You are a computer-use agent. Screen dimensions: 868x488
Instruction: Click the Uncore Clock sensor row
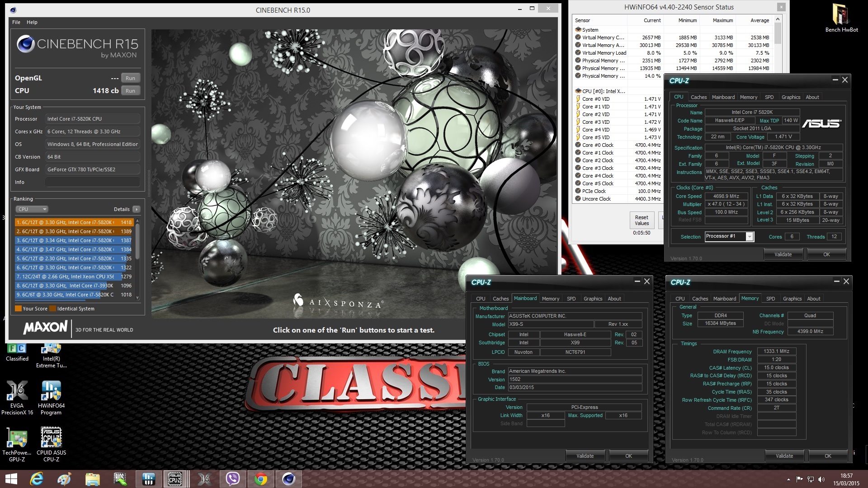618,199
